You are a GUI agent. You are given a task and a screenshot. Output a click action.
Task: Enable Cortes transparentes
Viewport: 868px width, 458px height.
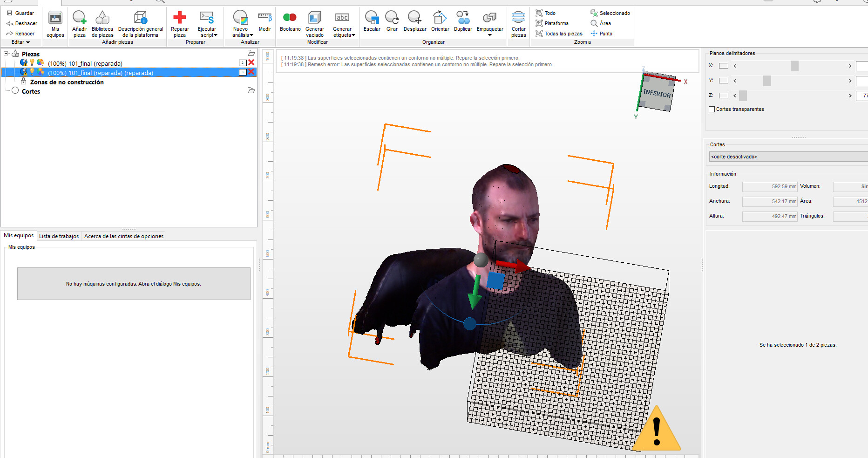(712, 109)
